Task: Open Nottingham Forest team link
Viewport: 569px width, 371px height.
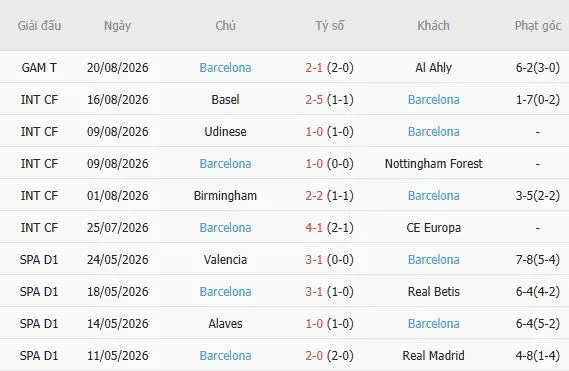Action: pyautogui.click(x=434, y=163)
